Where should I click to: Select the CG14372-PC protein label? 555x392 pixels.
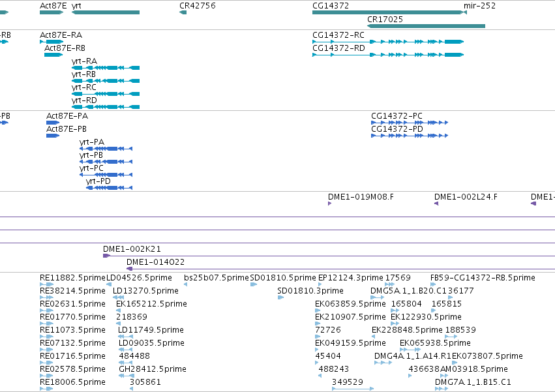click(397, 116)
